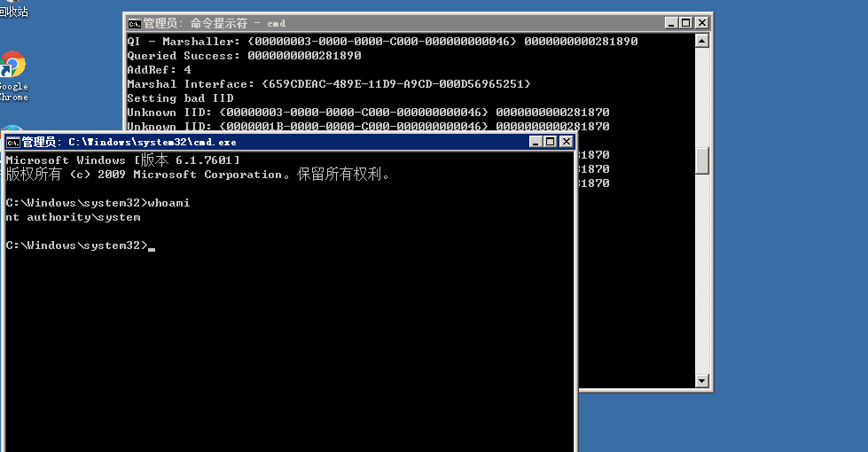Close the 命令提示符 - cmd window
Viewport: 868px width, 452px height.
point(701,23)
